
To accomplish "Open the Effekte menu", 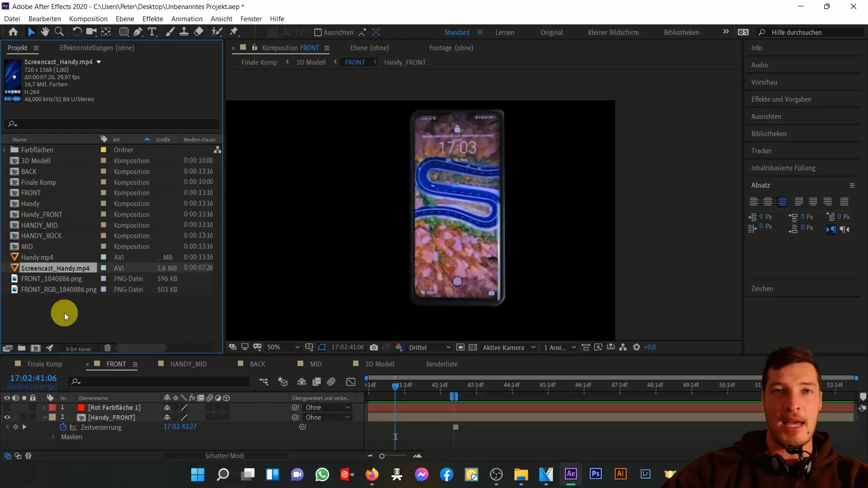I will tap(153, 19).
